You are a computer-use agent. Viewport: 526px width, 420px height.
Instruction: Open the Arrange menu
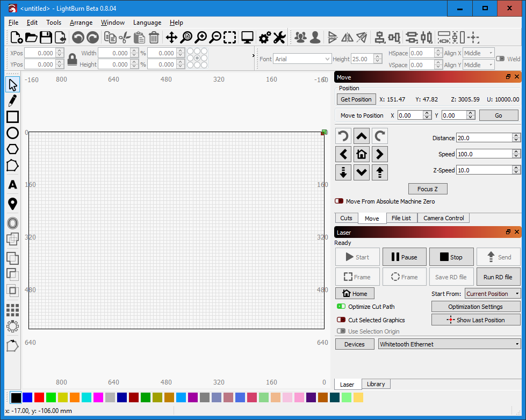tap(81, 23)
